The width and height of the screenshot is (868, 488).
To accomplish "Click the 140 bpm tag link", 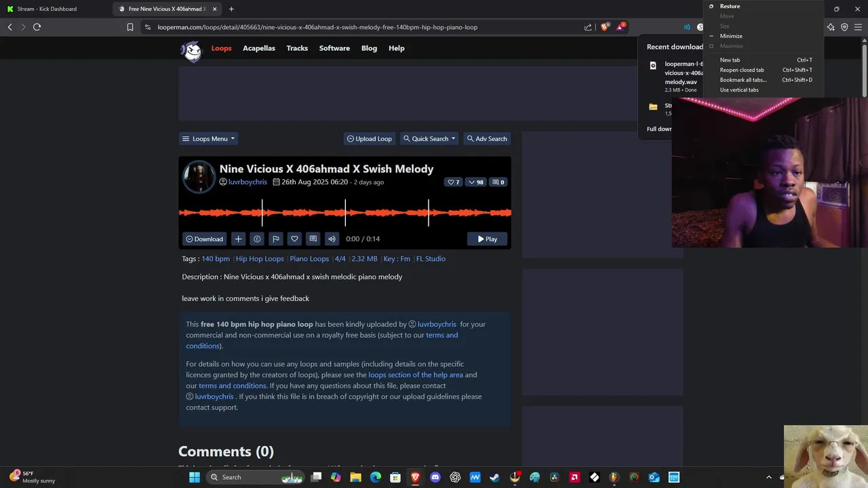I will tap(216, 259).
